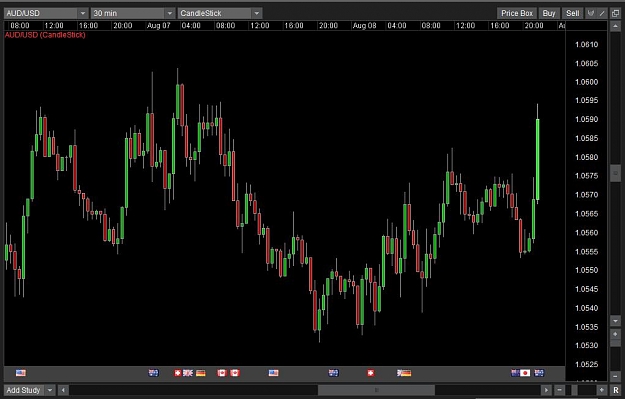Expand the arrow next to 30 min
625x399 pixels.
point(169,13)
